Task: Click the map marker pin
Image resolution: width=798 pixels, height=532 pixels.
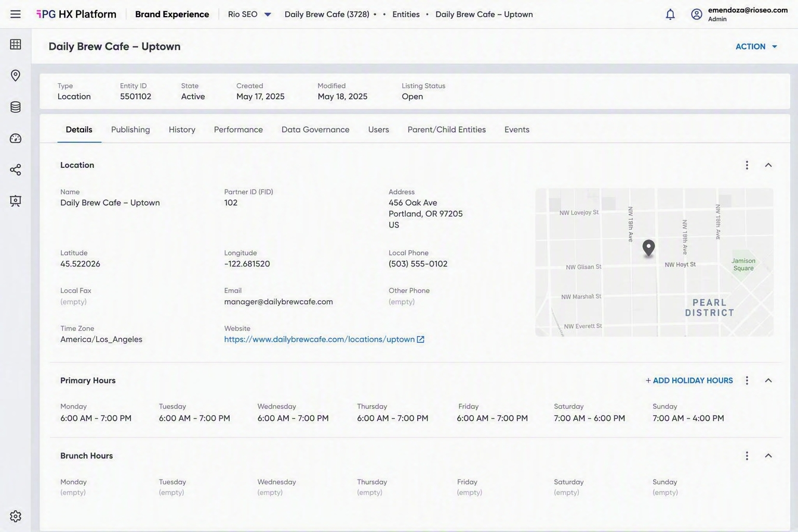Action: [x=648, y=248]
